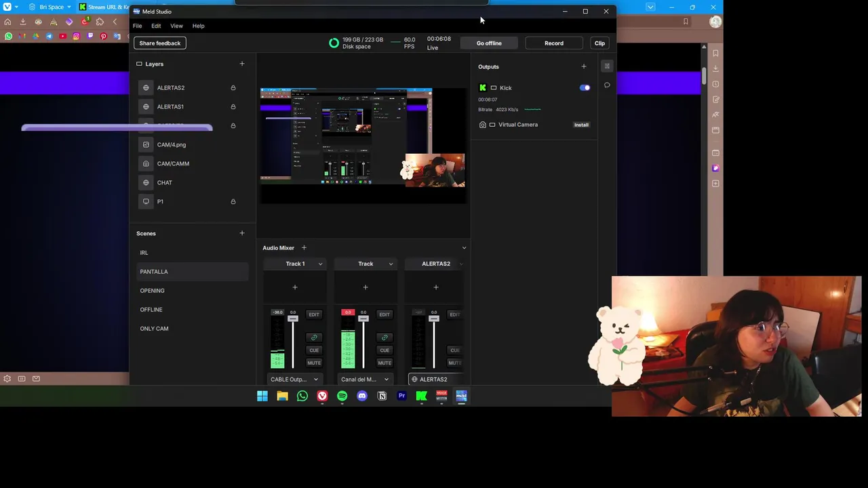The width and height of the screenshot is (868, 488).
Task: Click the browser vertical scrollbar
Action: click(x=703, y=75)
